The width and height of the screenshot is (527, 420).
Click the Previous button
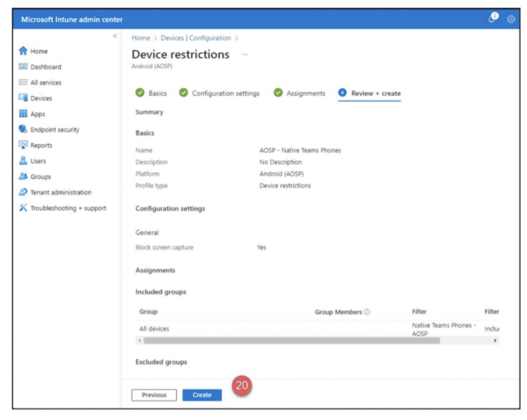(x=154, y=395)
